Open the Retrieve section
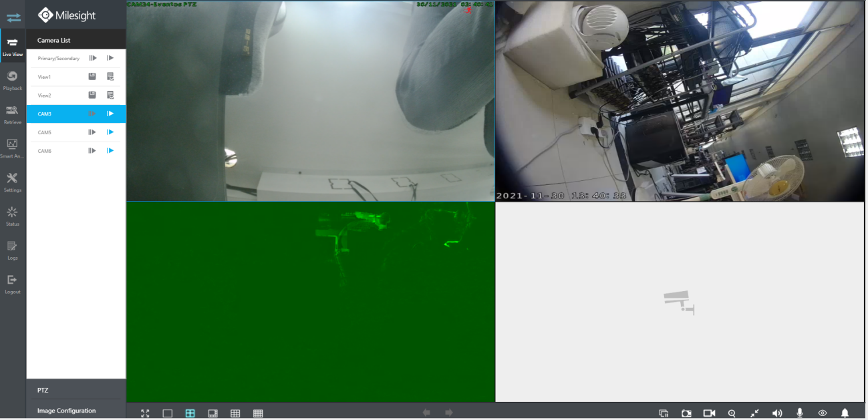 click(x=12, y=114)
